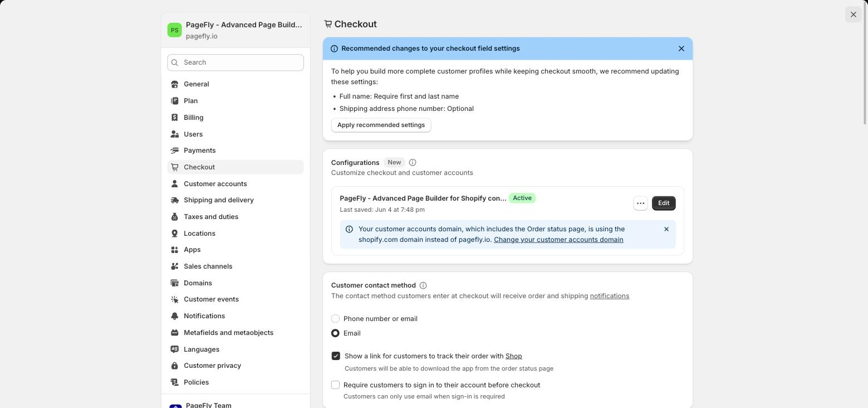This screenshot has height=408, width=868.
Task: Click the PS store avatar icon
Action: (x=175, y=30)
